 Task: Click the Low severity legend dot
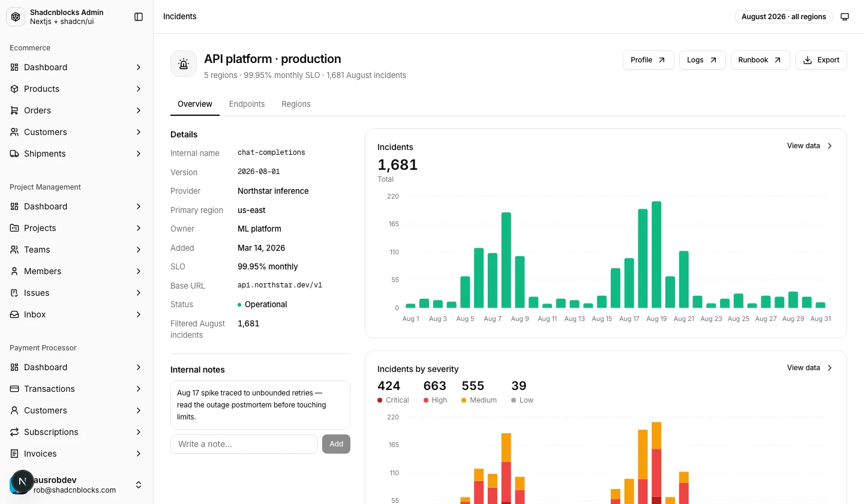click(x=514, y=400)
